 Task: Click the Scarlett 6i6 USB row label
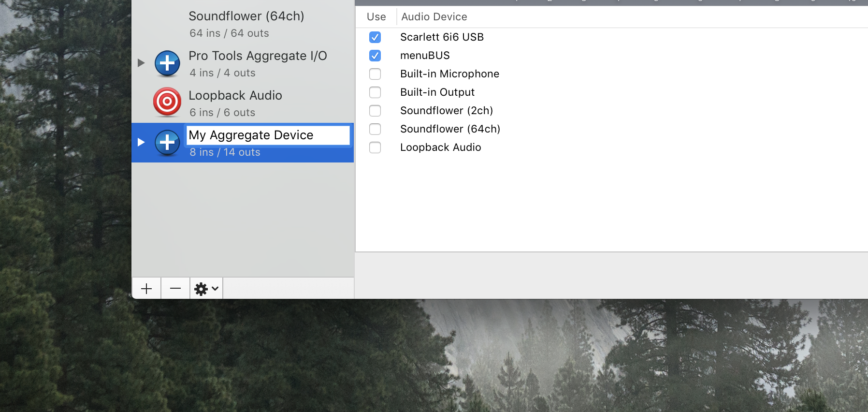click(442, 37)
